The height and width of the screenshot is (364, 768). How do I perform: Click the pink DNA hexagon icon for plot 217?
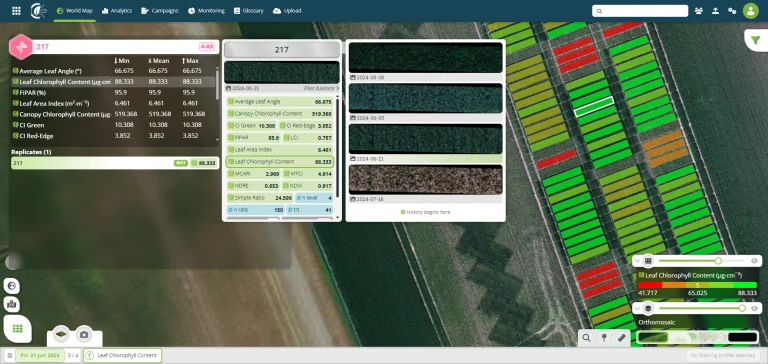coord(21,47)
